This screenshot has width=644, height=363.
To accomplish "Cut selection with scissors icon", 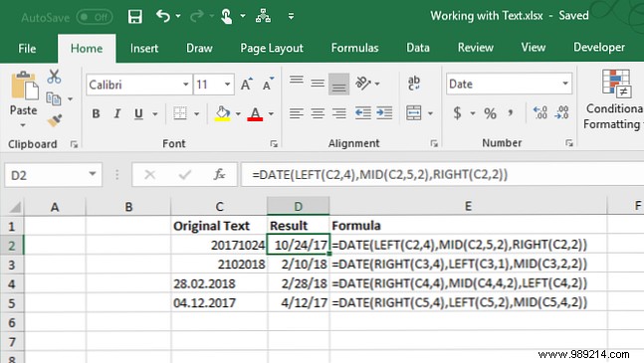I will 54,77.
